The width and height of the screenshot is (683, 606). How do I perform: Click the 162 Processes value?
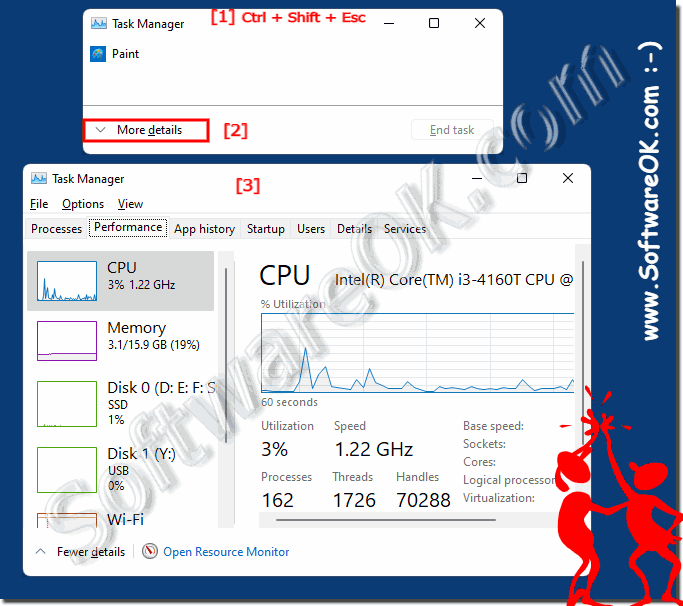point(278,500)
